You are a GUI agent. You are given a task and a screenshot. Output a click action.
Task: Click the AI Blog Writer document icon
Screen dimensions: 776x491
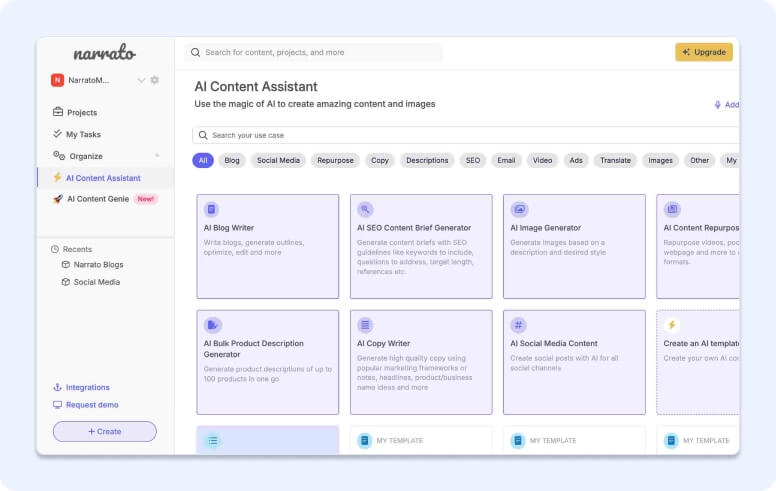click(212, 209)
